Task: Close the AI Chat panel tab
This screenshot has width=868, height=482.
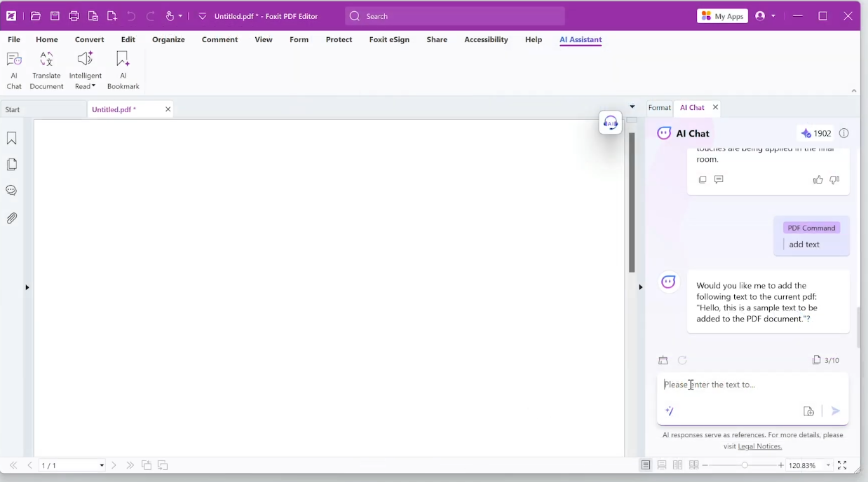Action: (x=715, y=107)
